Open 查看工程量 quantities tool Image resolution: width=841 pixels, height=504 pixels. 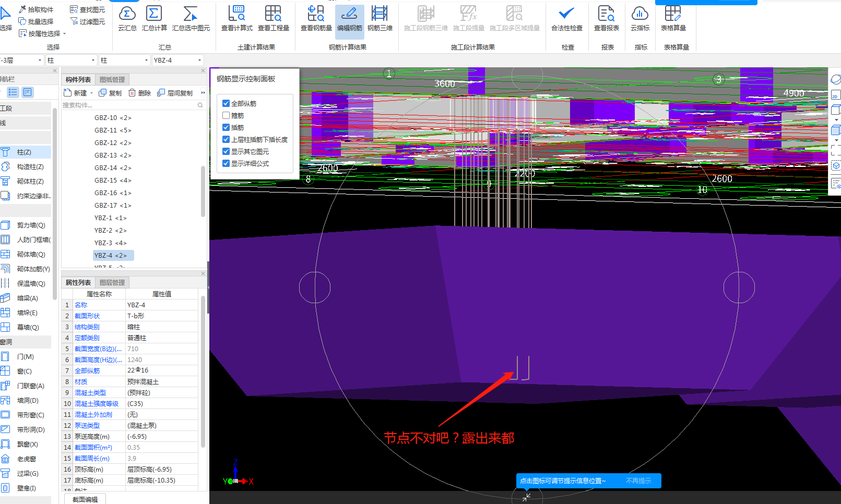[274, 19]
